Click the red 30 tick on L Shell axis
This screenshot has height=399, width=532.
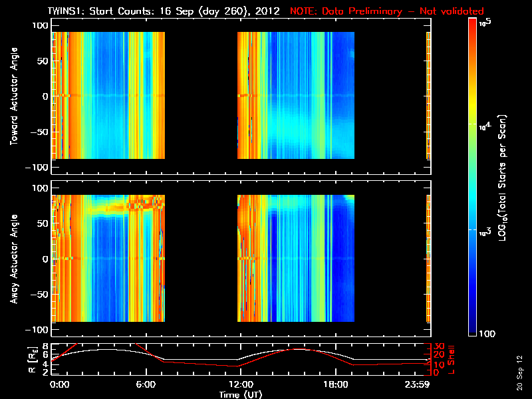(439, 346)
